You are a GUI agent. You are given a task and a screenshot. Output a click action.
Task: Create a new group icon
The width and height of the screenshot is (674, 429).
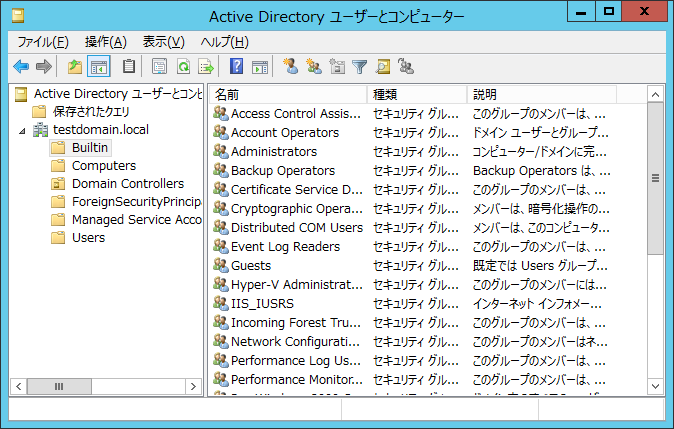314,67
